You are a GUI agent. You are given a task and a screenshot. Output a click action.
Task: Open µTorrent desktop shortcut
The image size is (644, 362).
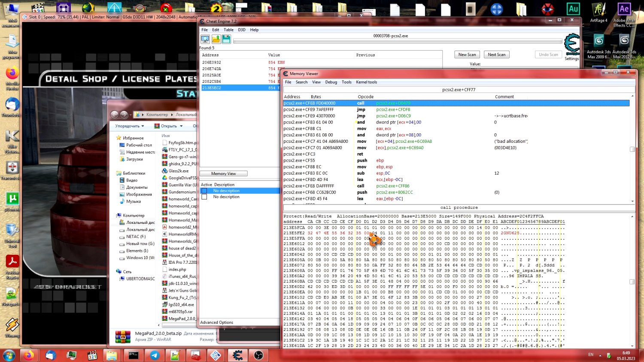12,202
